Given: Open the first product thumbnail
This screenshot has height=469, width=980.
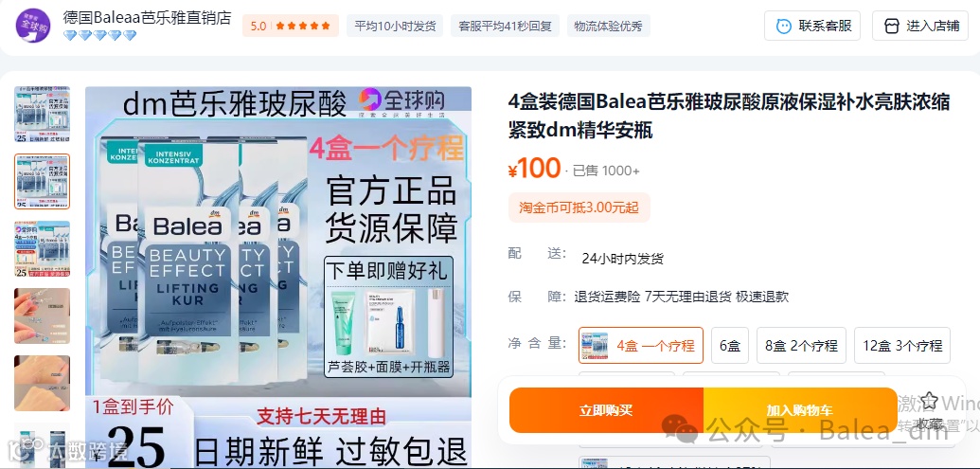Looking at the screenshot, I should (42, 115).
